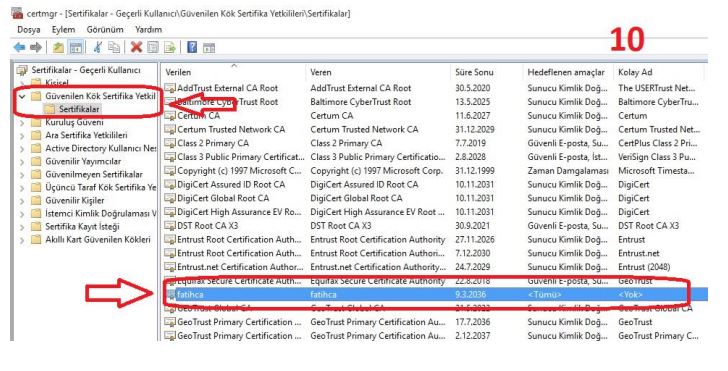728x371 pixels.
Task: Sort by Hedeflenen amaçlar column header
Action: coord(568,72)
